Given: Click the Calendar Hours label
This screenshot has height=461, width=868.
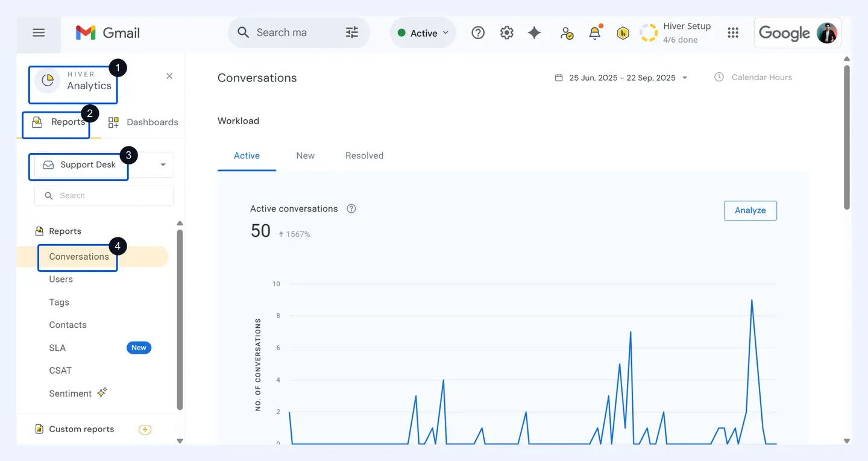Looking at the screenshot, I should [762, 77].
